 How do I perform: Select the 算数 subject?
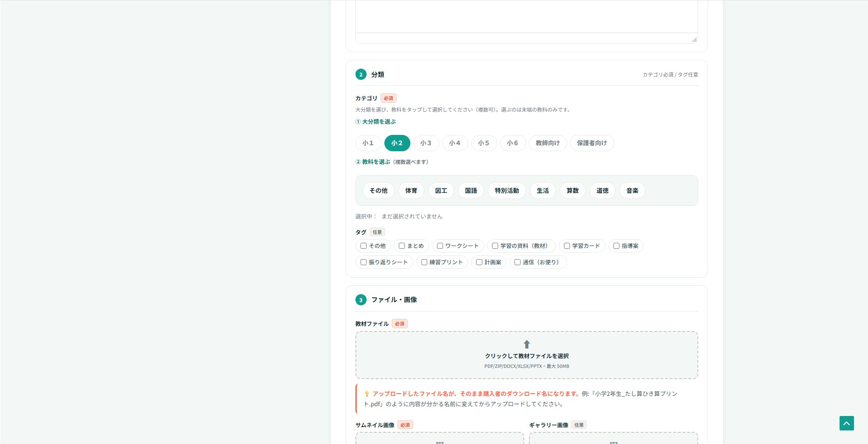coord(572,190)
